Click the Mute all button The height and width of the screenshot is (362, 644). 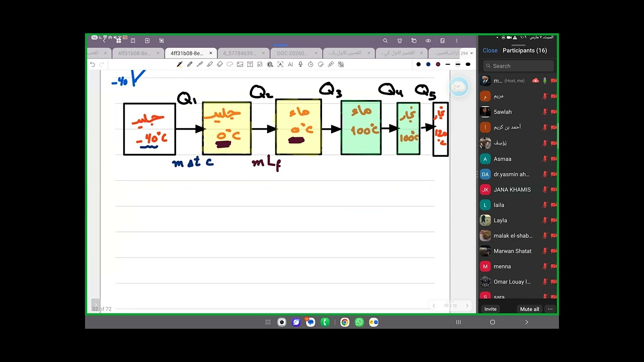pos(529,309)
